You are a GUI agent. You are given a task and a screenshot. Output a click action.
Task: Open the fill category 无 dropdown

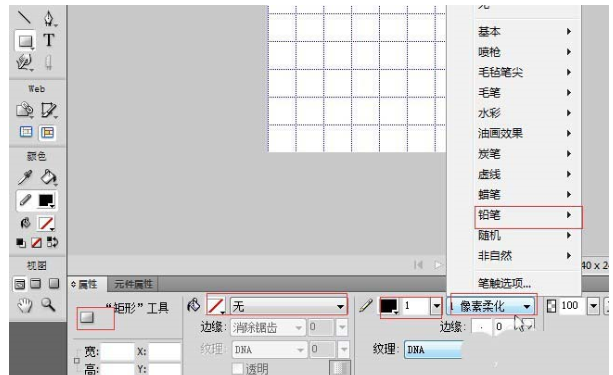(288, 306)
